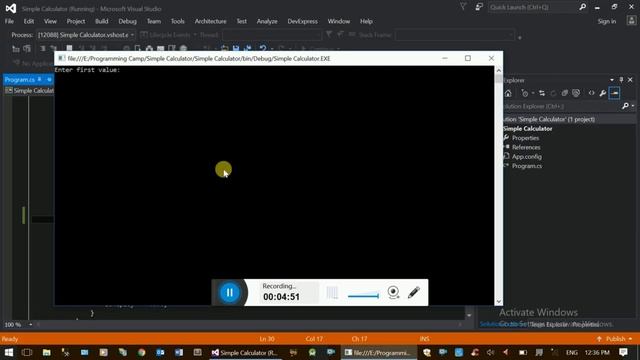Open the Architecture menu
The image size is (640, 360).
210,21
